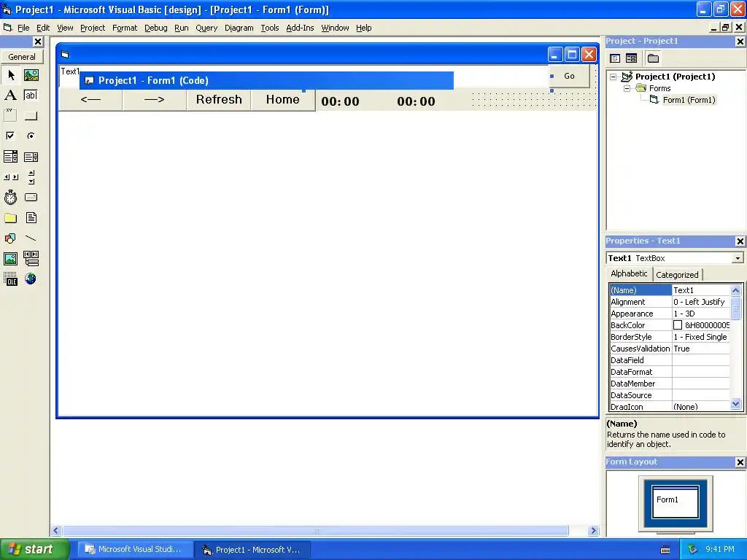Click Project1 - Microsoft V... taskbar item
This screenshot has height=560, width=747.
(252, 550)
